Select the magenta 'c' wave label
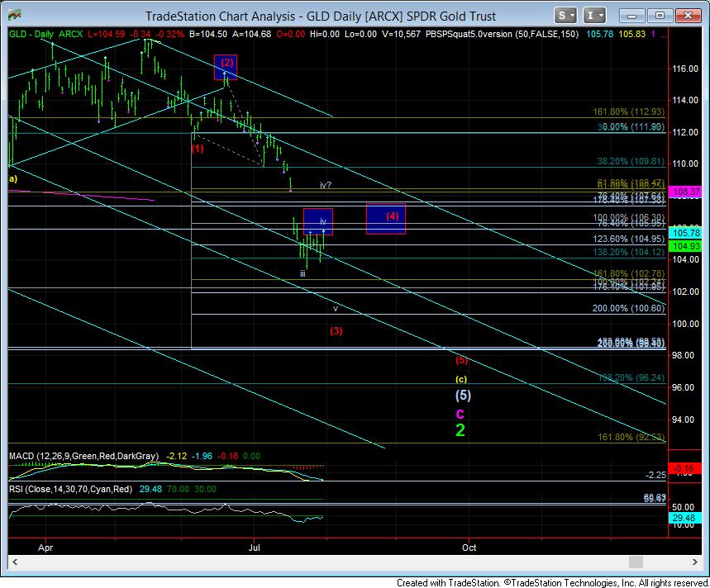This screenshot has height=588, width=710. point(460,414)
